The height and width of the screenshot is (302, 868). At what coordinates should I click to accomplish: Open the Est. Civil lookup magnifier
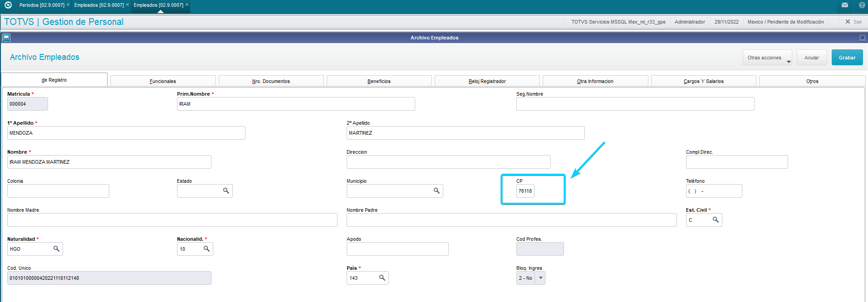[716, 220]
